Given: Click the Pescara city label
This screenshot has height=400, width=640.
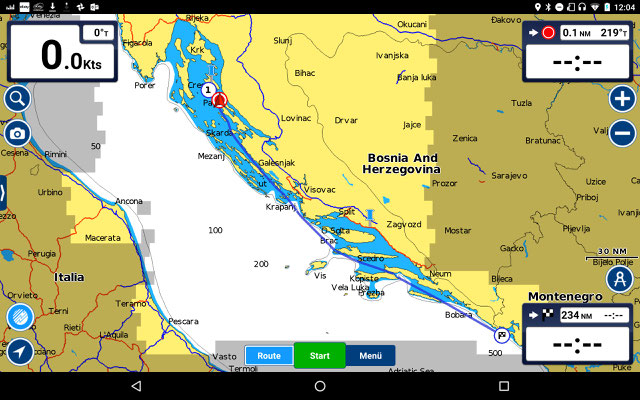Looking at the screenshot, I should point(184,322).
